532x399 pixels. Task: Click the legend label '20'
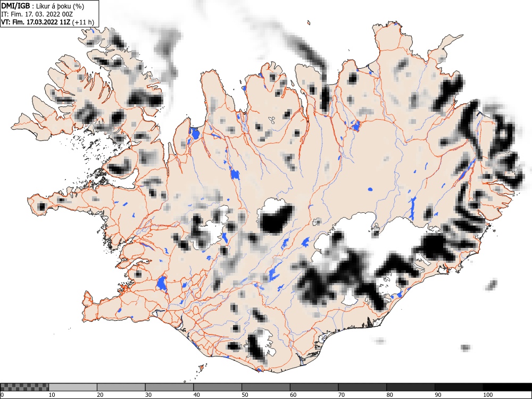tap(100, 395)
